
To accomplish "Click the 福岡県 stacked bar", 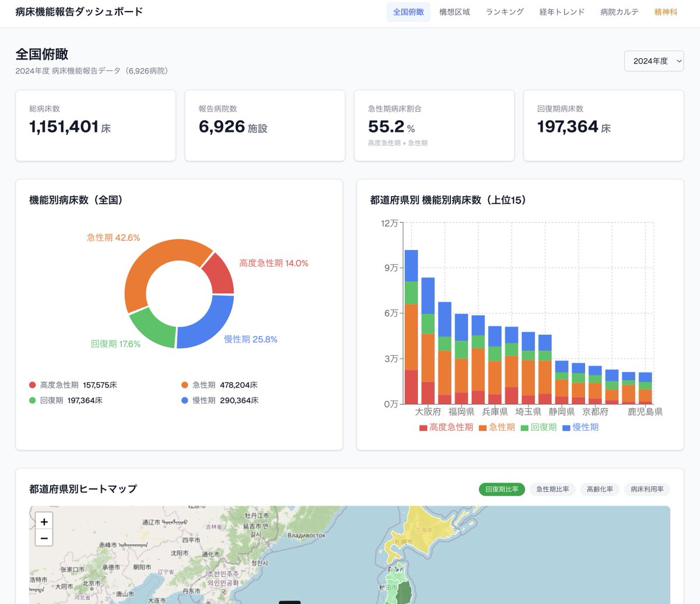I will pos(461,359).
